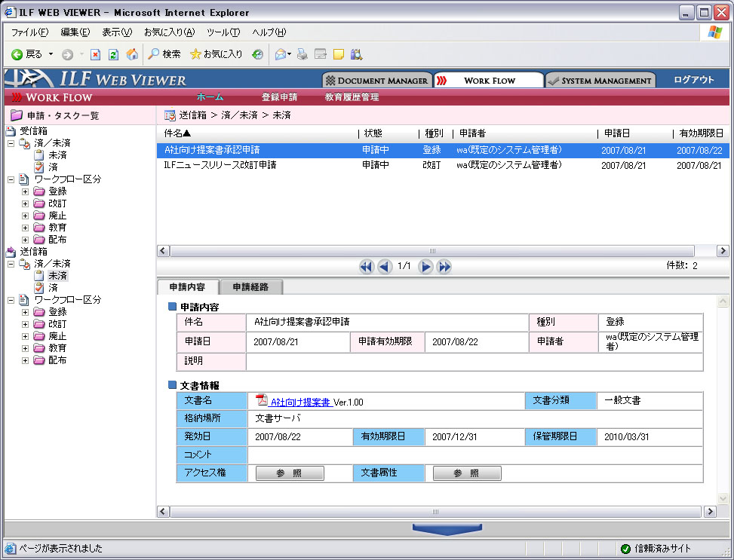
Task: Select the 申請内容 tab
Action: click(x=188, y=287)
